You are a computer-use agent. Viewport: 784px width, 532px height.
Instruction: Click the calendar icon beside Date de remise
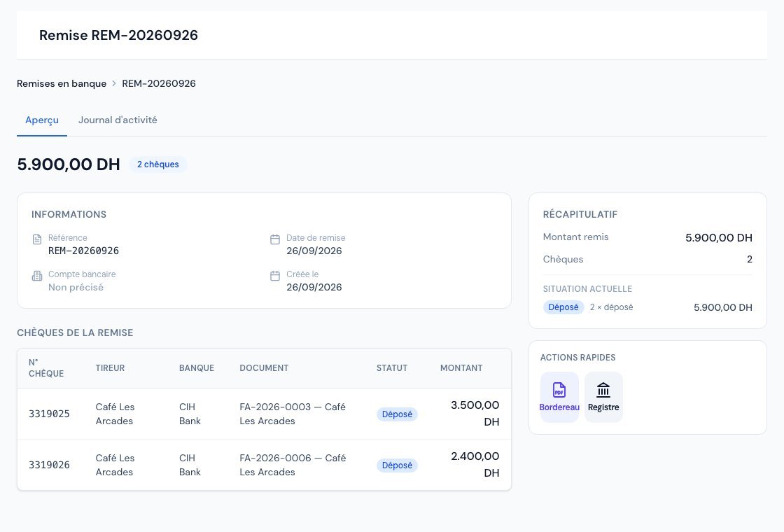(275, 239)
